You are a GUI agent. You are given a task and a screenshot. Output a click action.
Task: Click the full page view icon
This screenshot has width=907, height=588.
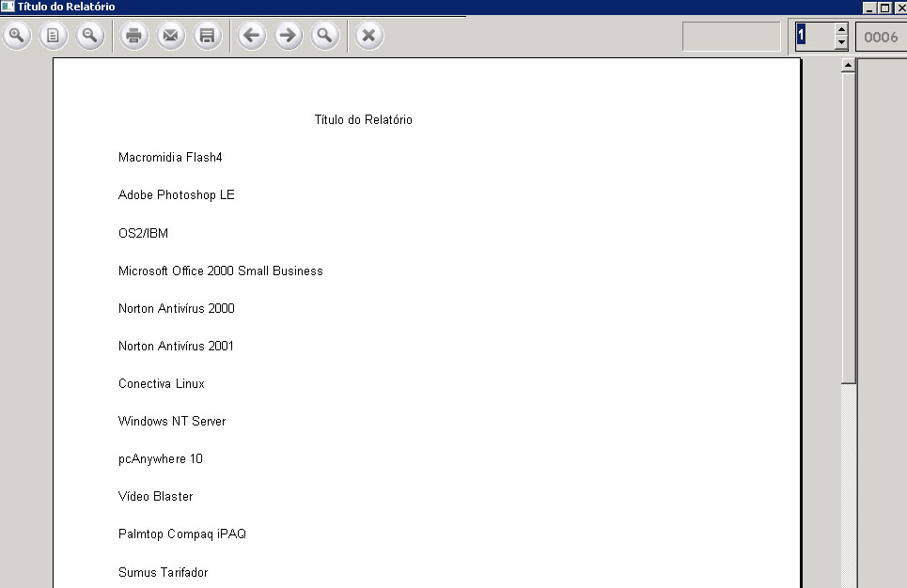coord(54,36)
